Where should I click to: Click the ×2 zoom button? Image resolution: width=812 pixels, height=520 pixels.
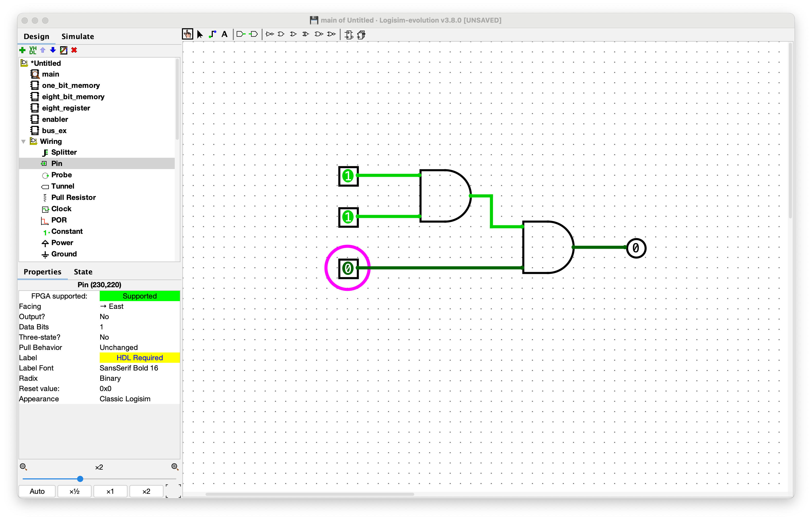pos(146,491)
